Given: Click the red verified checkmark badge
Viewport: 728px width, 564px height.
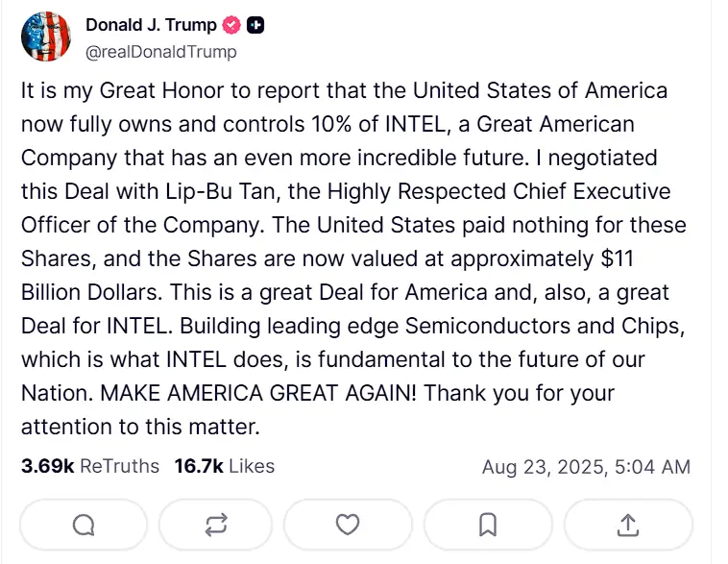Looking at the screenshot, I should pyautogui.click(x=231, y=25).
